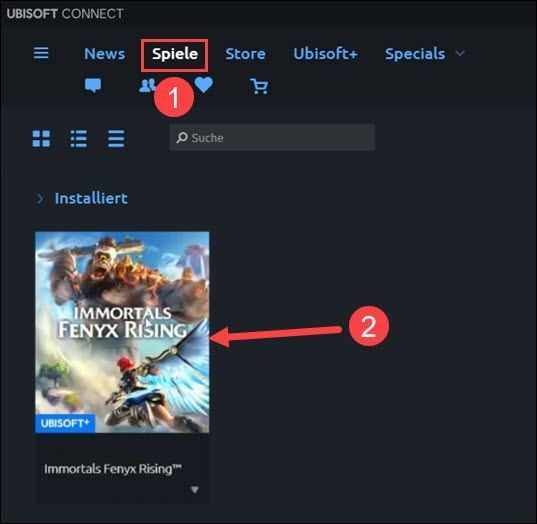The image size is (537, 524).
Task: Select the Spiele tab
Action: coord(175,54)
